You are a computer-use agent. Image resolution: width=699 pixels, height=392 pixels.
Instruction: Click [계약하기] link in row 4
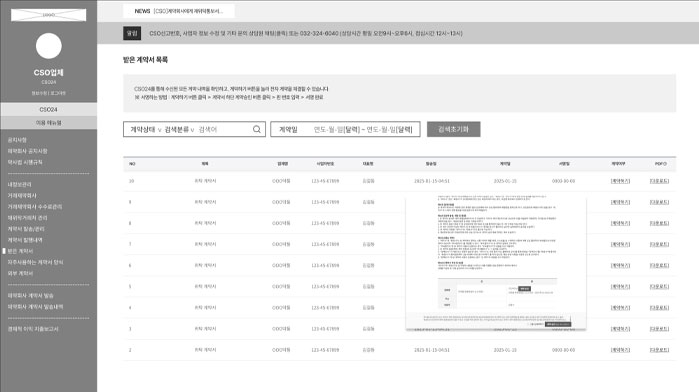click(620, 308)
